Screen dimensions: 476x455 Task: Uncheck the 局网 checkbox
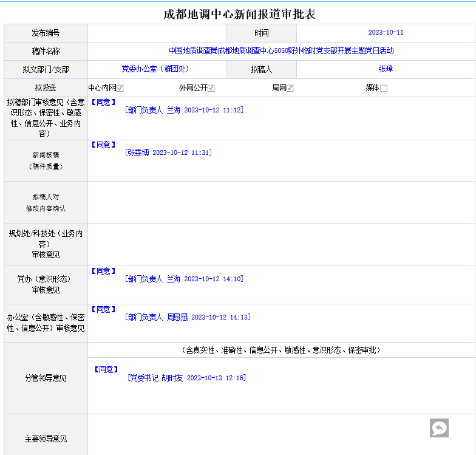(290, 88)
